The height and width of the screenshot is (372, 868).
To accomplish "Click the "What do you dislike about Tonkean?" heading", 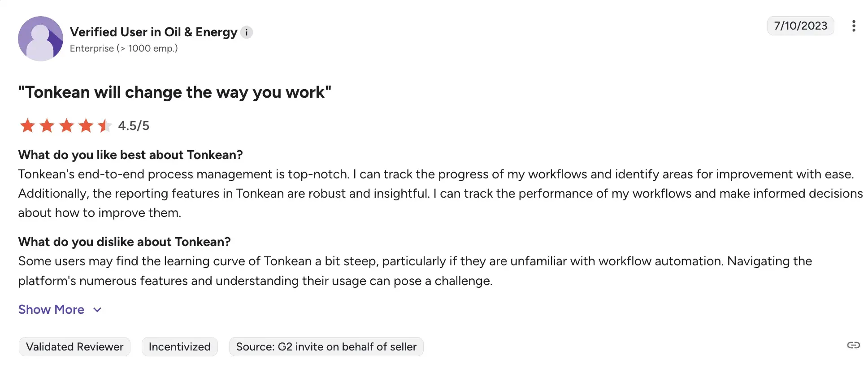I will pyautogui.click(x=124, y=242).
